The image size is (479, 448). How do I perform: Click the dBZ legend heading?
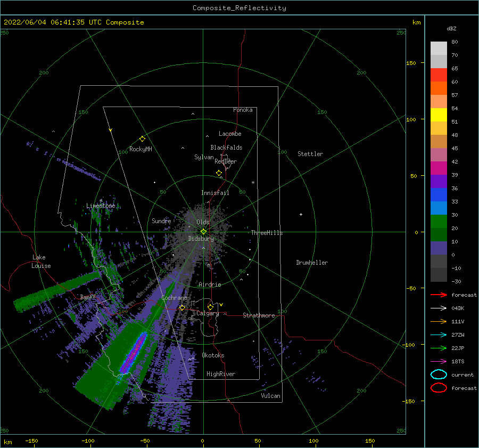[451, 28]
